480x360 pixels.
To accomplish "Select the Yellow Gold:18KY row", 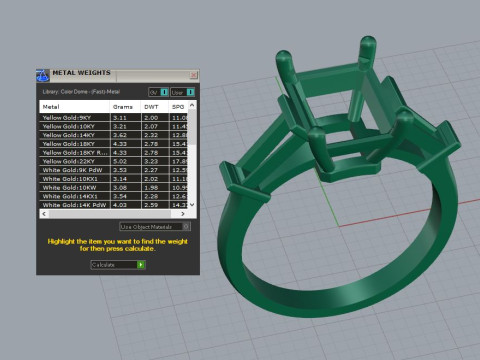I will pos(113,144).
